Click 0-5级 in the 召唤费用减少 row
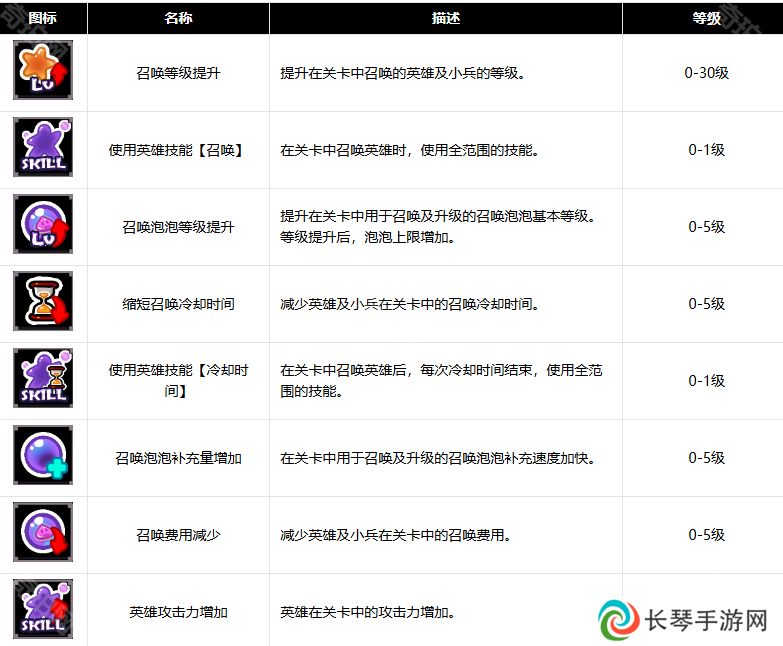 click(x=706, y=534)
